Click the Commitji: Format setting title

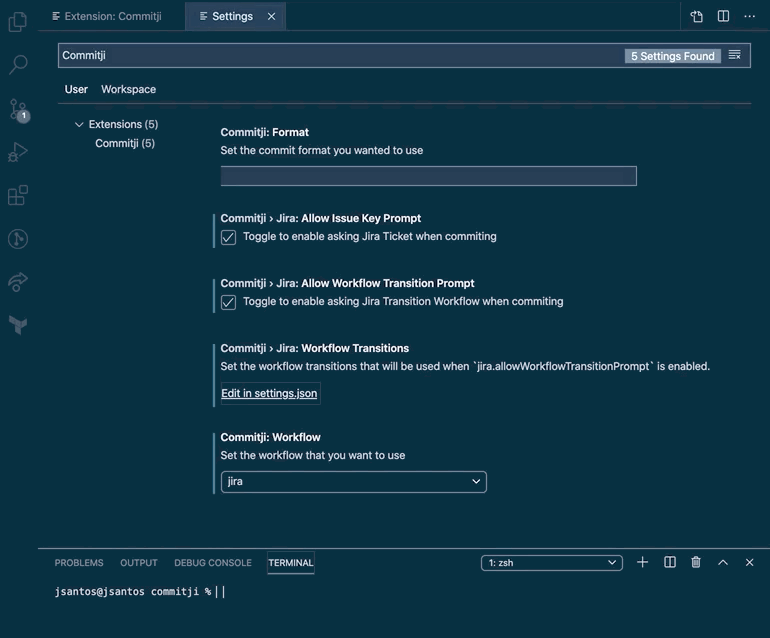tap(265, 132)
